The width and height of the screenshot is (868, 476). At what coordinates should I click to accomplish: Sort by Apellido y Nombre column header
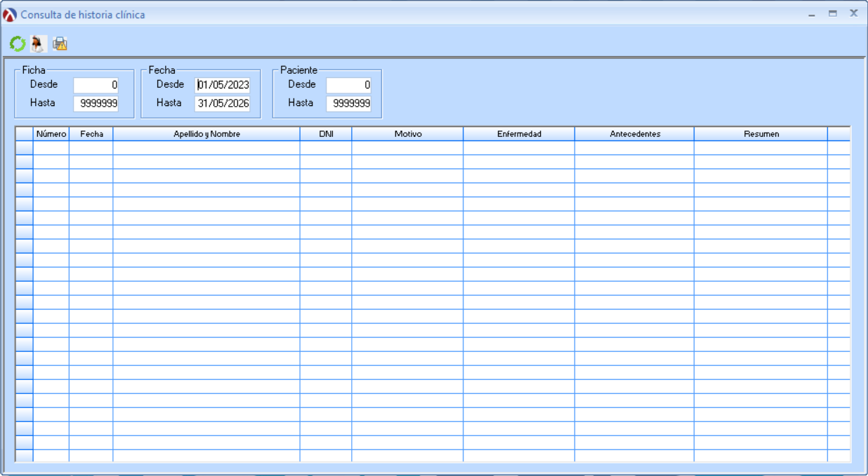click(x=206, y=134)
